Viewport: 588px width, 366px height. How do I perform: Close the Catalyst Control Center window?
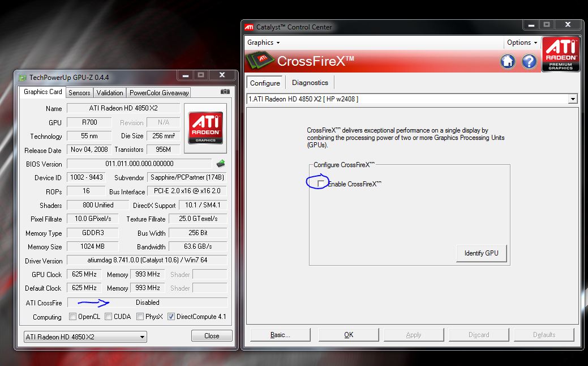(568, 25)
